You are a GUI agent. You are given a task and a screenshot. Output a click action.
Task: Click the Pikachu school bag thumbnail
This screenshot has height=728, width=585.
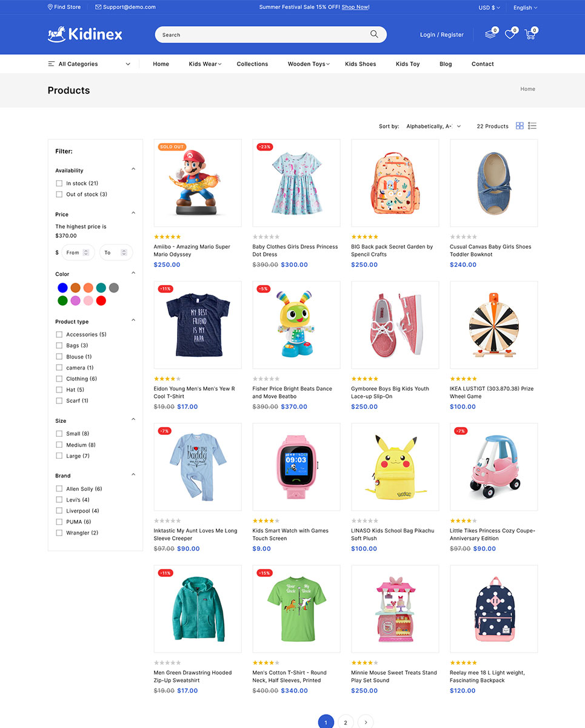[x=395, y=467]
